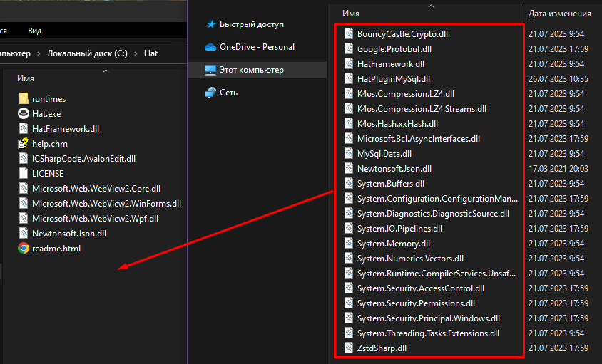
Task: Sort by Дата изменения column header
Action: pyautogui.click(x=559, y=14)
